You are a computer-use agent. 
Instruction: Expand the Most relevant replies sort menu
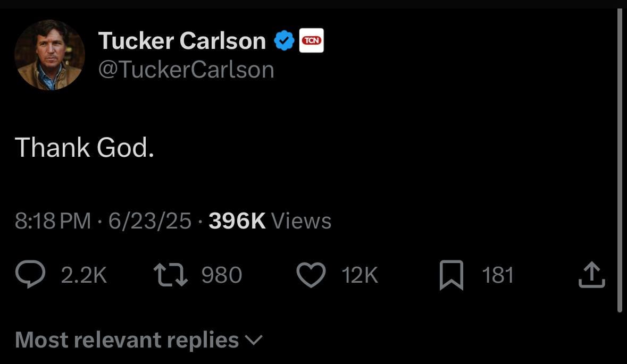coord(127,340)
